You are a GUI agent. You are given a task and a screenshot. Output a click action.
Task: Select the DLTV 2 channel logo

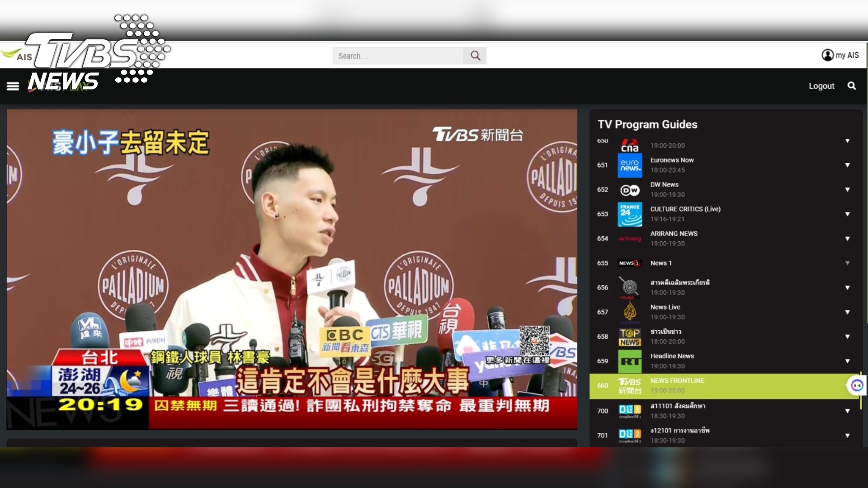pos(630,436)
